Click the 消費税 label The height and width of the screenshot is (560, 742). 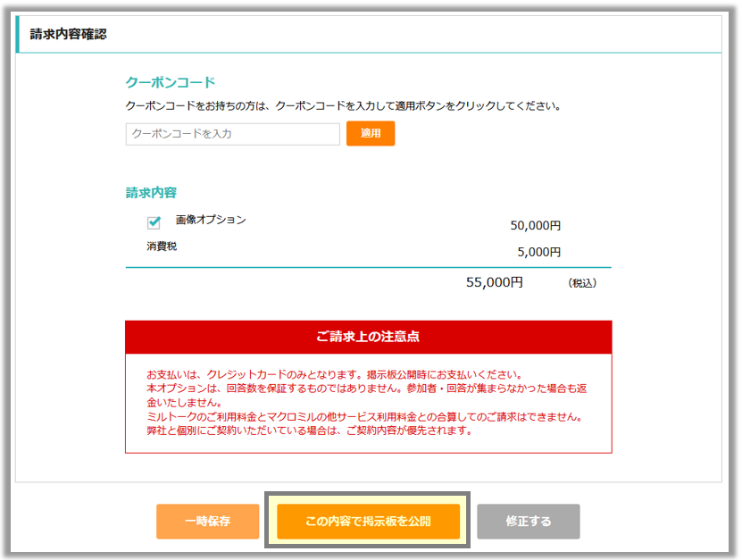click(x=162, y=246)
